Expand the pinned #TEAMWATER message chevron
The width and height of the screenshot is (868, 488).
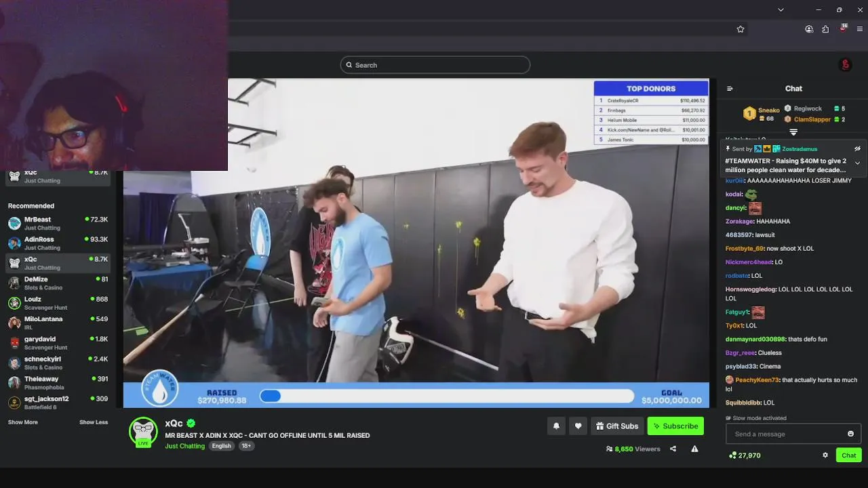pos(857,163)
